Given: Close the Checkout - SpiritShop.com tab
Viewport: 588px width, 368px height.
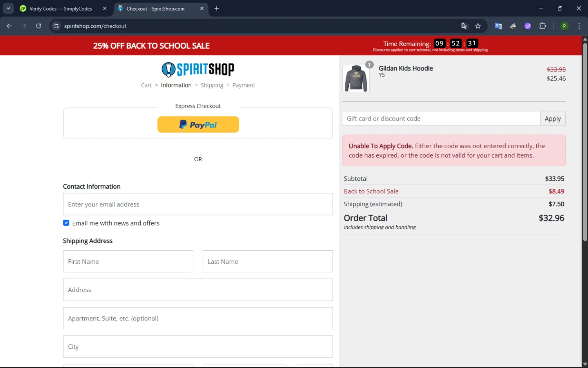Looking at the screenshot, I should pyautogui.click(x=202, y=8).
